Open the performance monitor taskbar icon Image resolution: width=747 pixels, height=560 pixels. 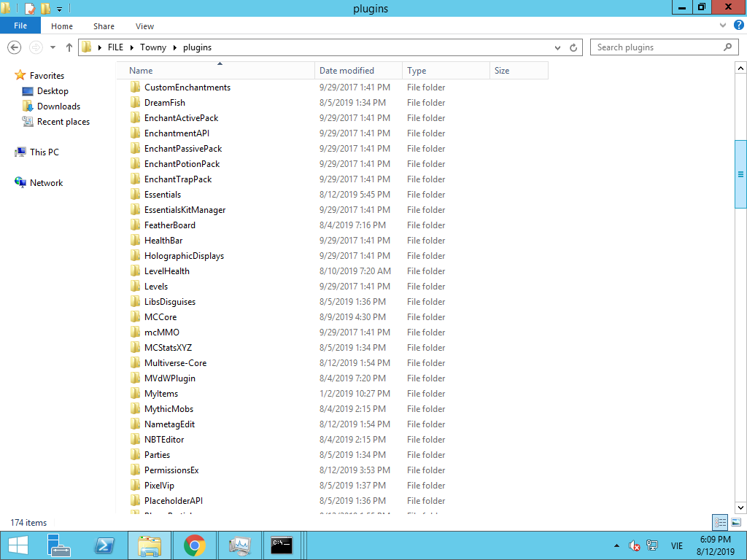(x=239, y=545)
